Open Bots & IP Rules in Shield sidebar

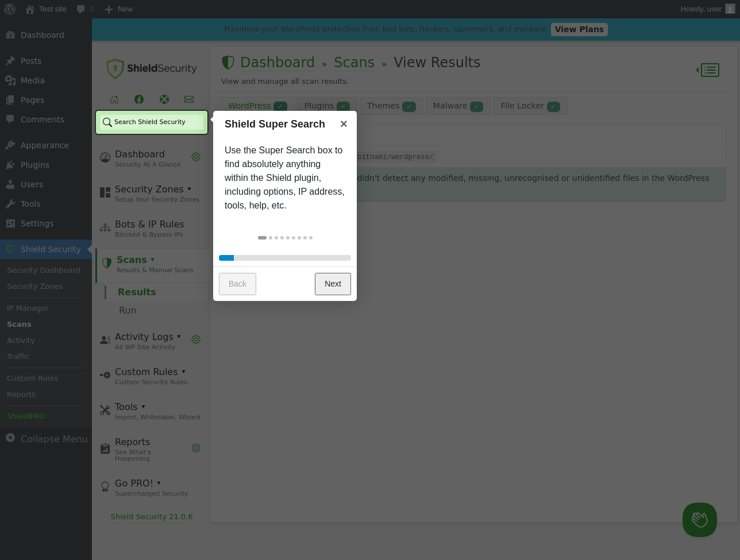coord(152,228)
